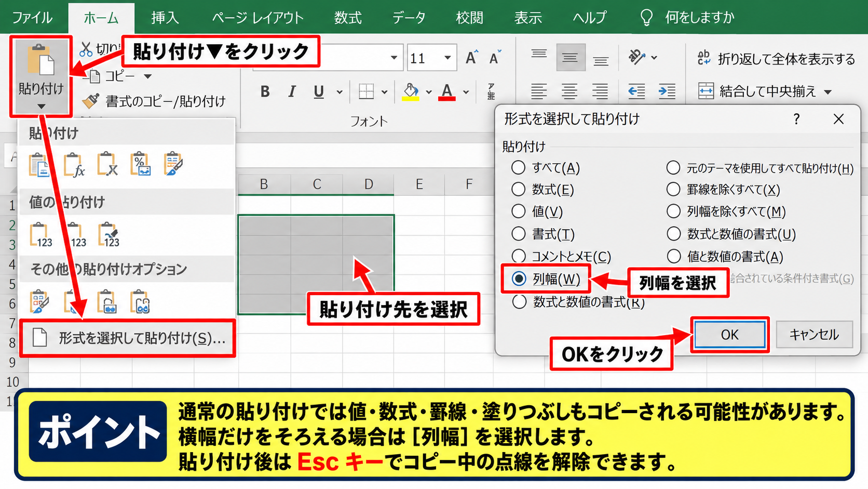Open the ファイル tab
868x489 pixels.
(x=32, y=18)
